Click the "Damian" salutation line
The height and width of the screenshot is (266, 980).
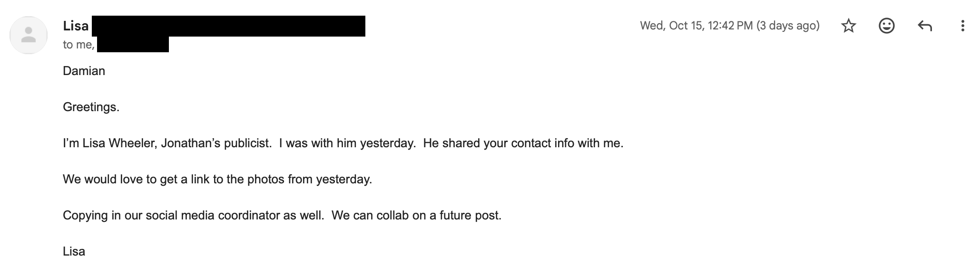84,71
